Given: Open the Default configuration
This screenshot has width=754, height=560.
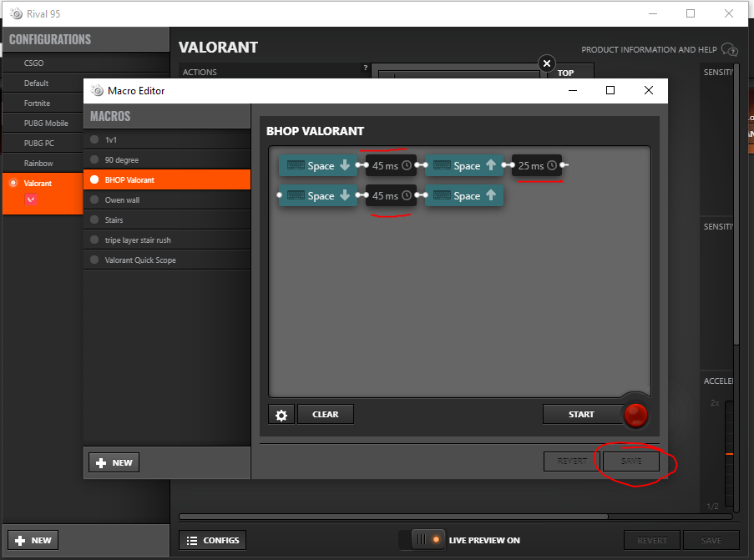Looking at the screenshot, I should (43, 83).
